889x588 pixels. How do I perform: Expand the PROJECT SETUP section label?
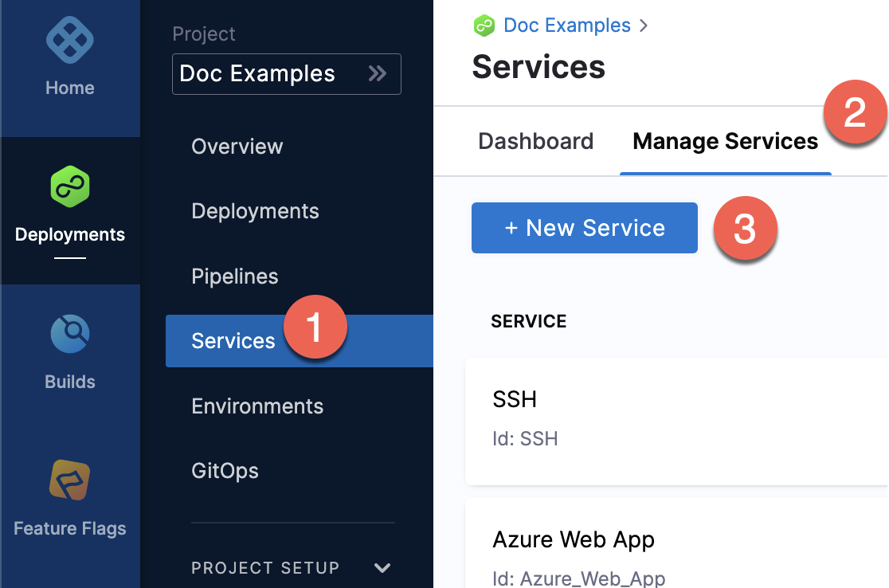click(265, 568)
